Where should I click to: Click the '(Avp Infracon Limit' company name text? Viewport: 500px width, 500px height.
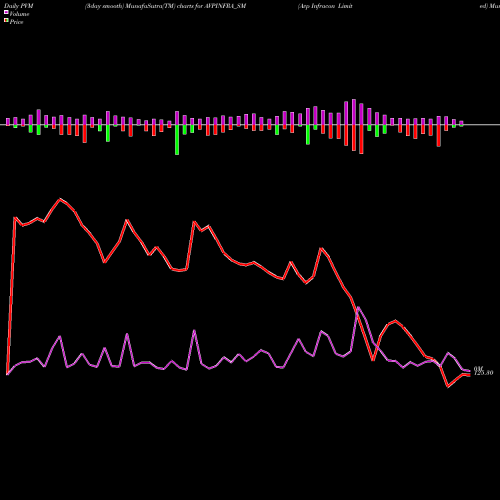click(325, 6)
